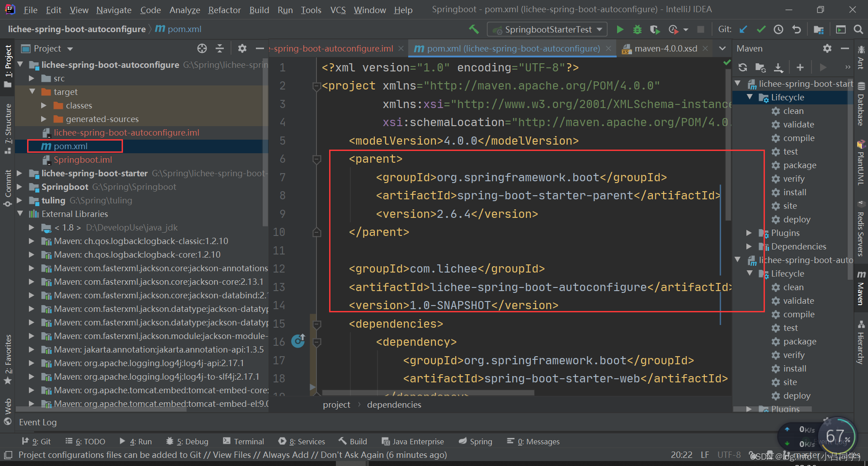Click the Git rollback icon
The height and width of the screenshot is (466, 868).
click(x=797, y=29)
